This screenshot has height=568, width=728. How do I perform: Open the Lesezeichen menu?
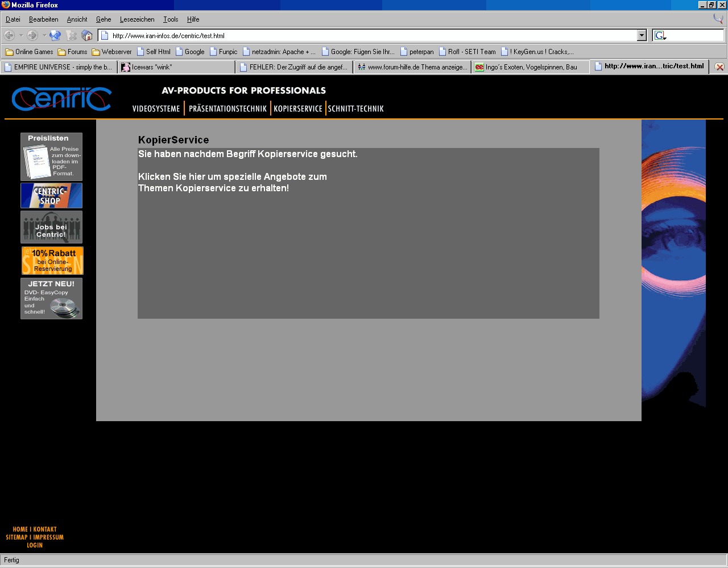point(137,19)
